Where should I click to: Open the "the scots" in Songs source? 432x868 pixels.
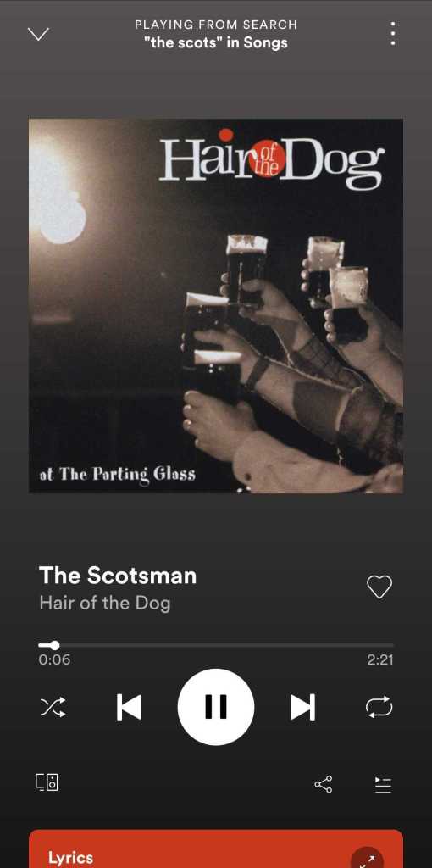coord(216,42)
